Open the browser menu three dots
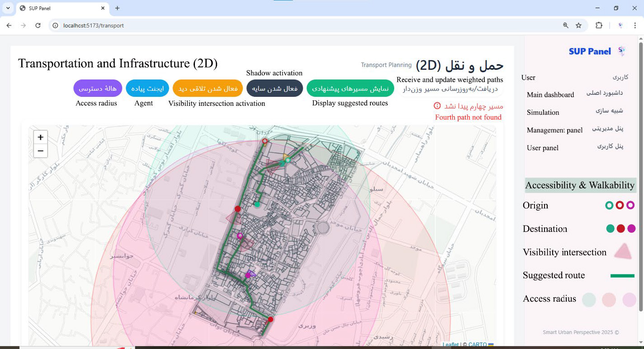This screenshot has width=644, height=349. (x=635, y=25)
